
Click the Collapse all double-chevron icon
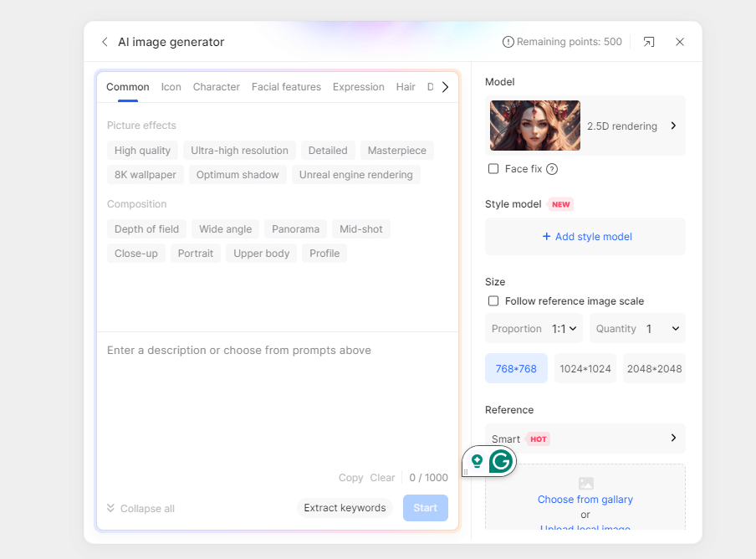111,508
